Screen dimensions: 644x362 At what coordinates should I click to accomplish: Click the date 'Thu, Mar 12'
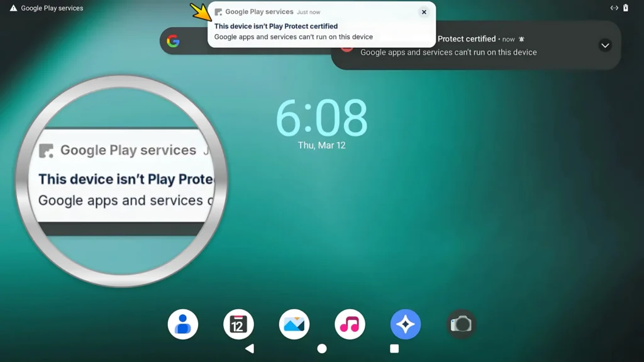[x=321, y=145]
